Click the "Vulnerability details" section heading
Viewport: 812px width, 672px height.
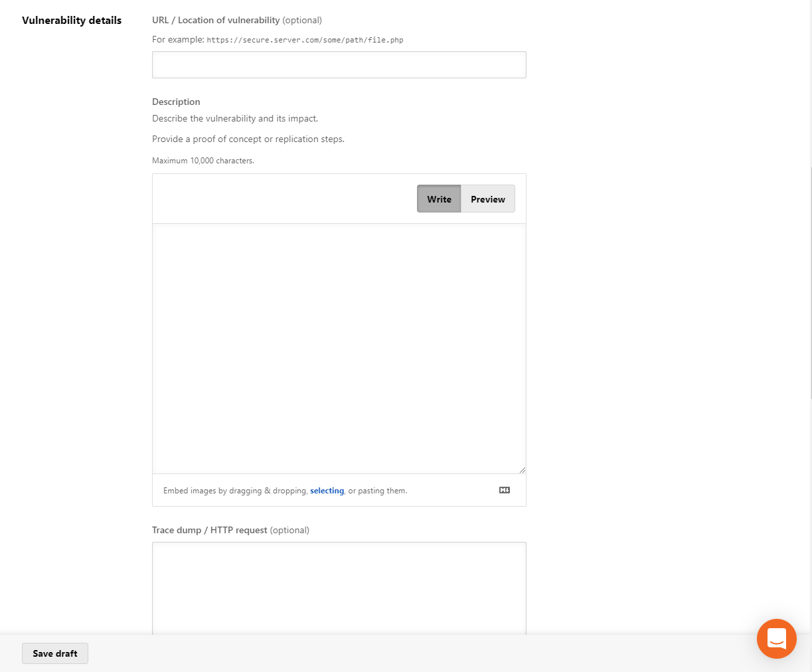[x=72, y=20]
